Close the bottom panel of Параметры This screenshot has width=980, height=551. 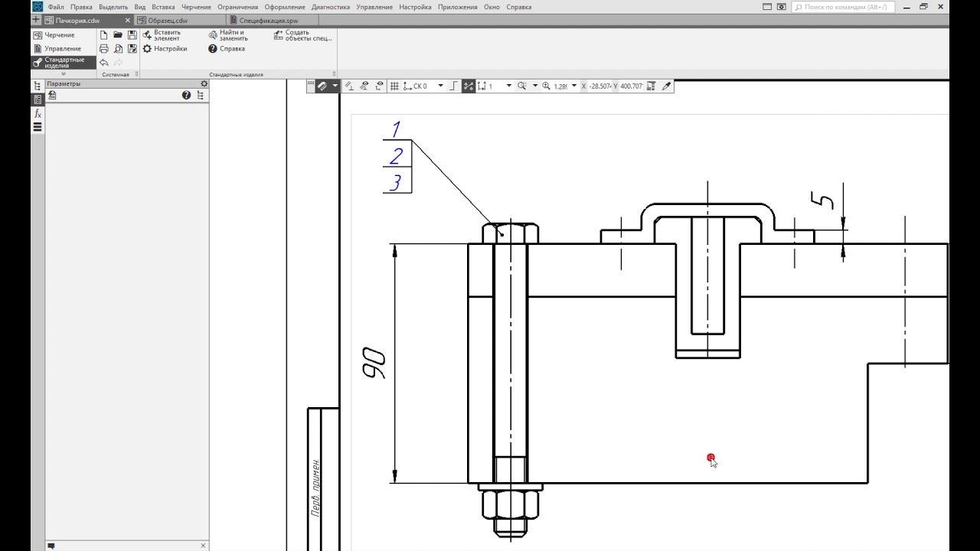point(203,546)
